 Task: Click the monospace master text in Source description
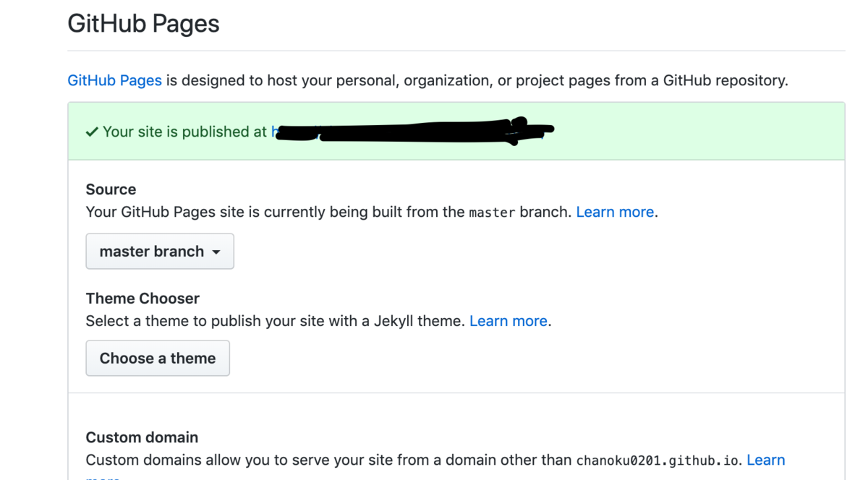[x=492, y=213]
